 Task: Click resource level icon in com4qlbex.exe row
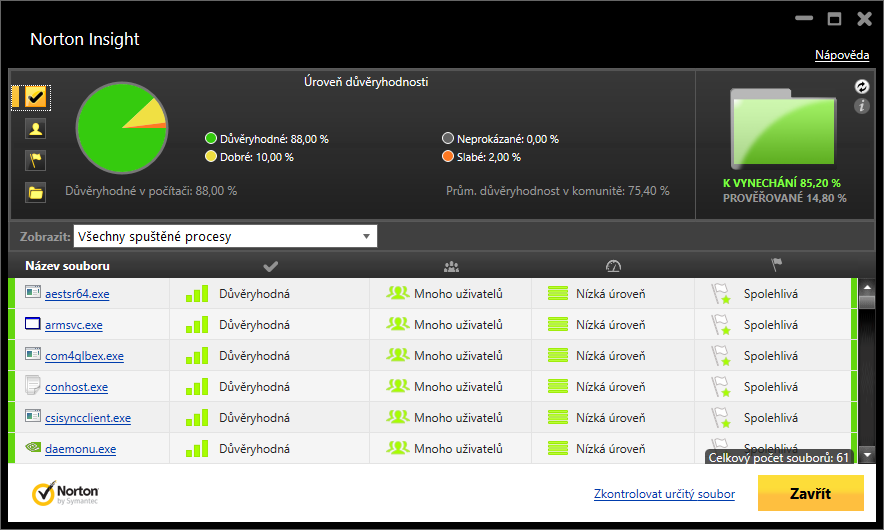558,355
